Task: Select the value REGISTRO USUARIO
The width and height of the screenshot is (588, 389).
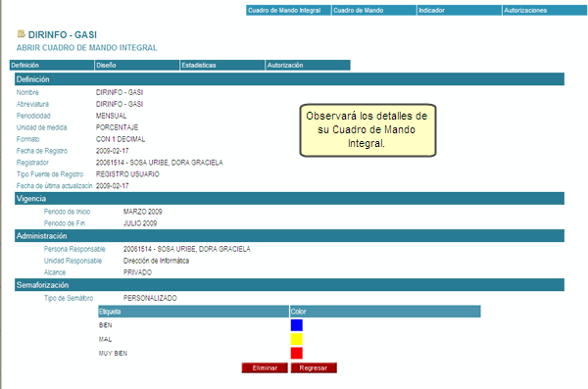Action: [x=127, y=174]
